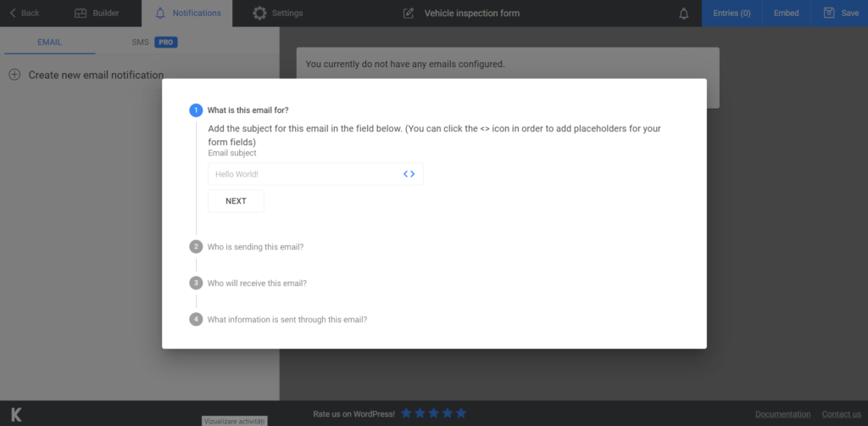This screenshot has width=868, height=426.
Task: Expand step 4, What information is sent
Action: click(278, 320)
